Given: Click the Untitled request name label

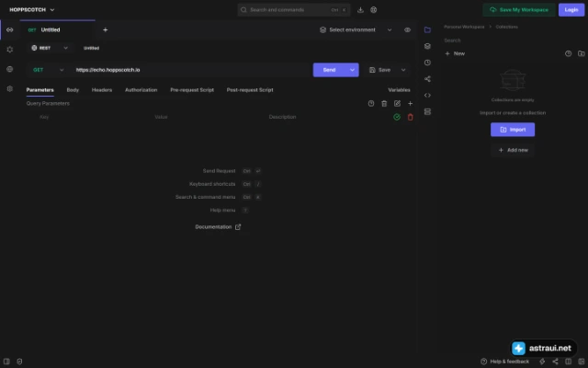Looking at the screenshot, I should [x=91, y=48].
